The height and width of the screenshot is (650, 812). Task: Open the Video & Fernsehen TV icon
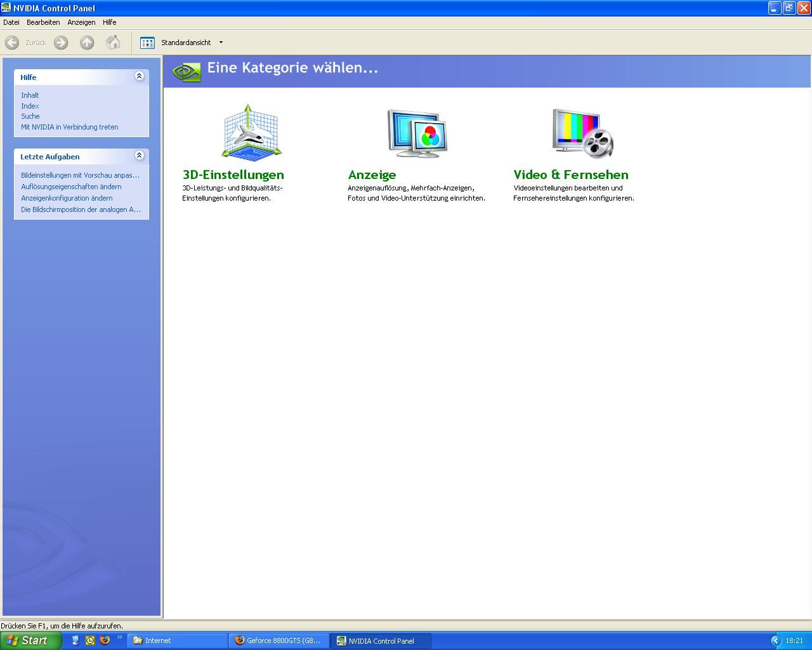[583, 133]
